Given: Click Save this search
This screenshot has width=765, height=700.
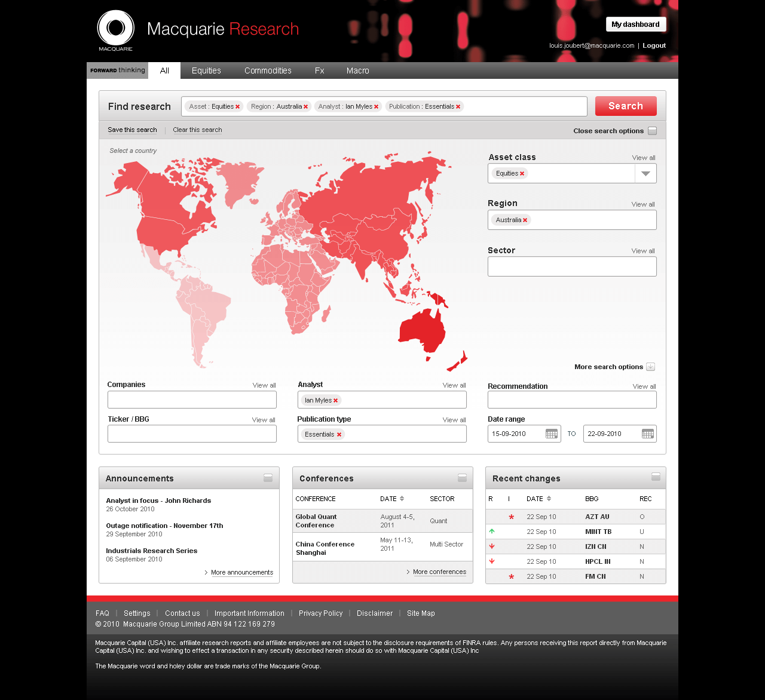Looking at the screenshot, I should (132, 130).
